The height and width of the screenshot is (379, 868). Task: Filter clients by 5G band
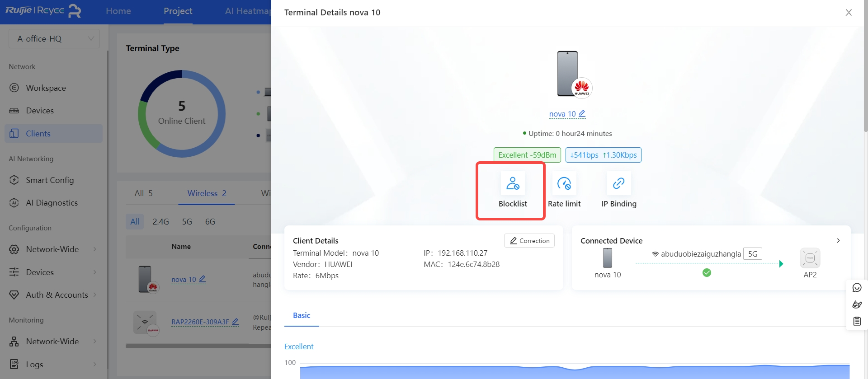pos(187,222)
